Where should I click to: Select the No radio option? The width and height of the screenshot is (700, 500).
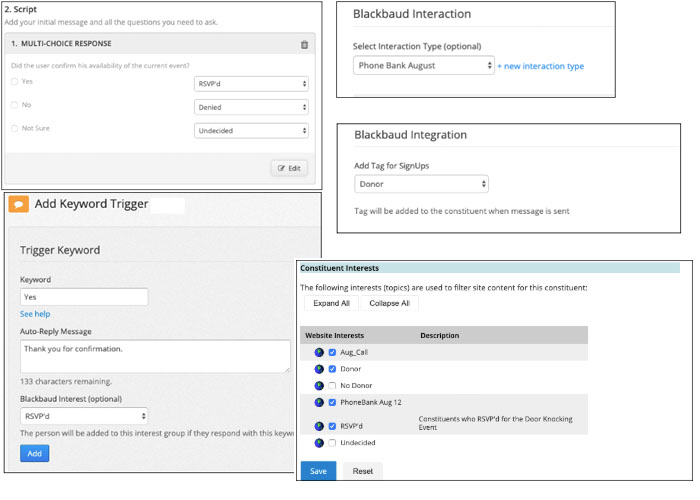pos(15,105)
